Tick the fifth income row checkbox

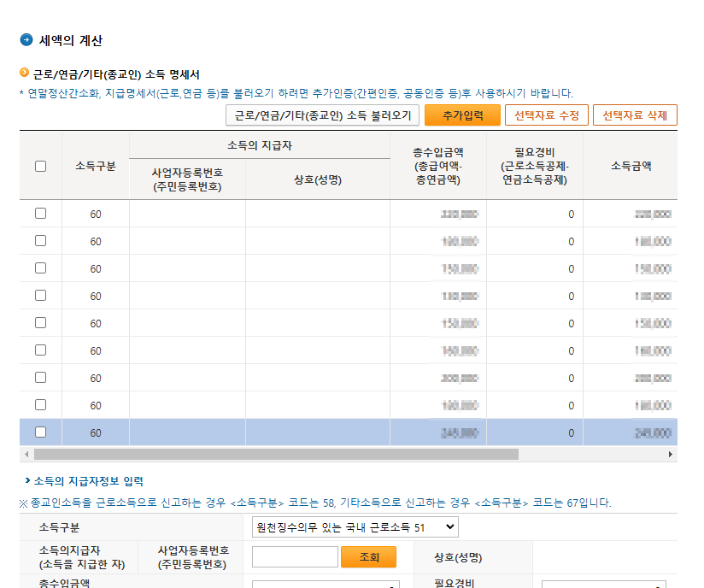[x=40, y=323]
